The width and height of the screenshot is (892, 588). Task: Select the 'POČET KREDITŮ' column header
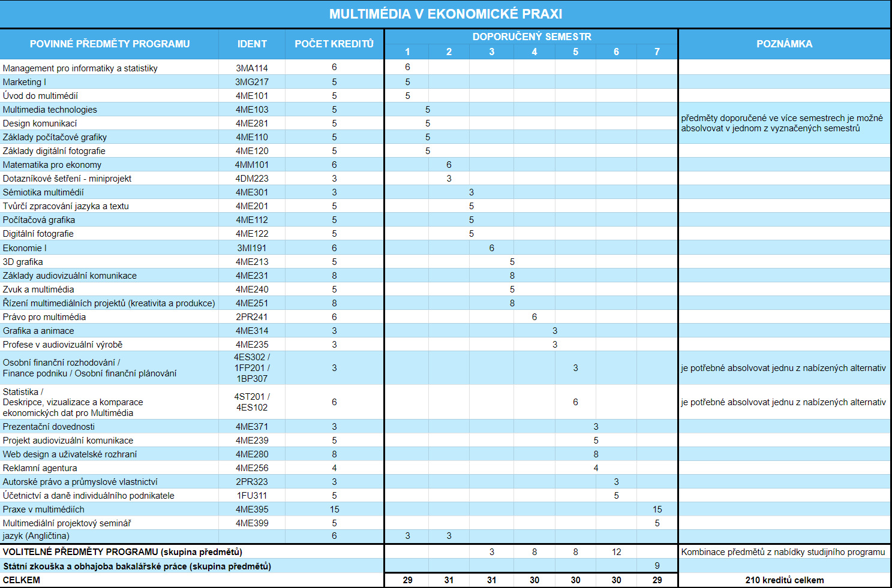pyautogui.click(x=334, y=44)
